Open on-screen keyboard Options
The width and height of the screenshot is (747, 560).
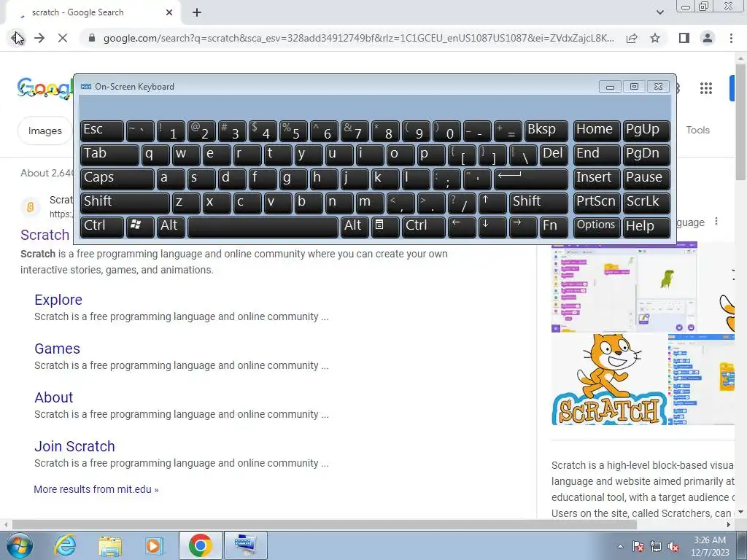click(597, 226)
